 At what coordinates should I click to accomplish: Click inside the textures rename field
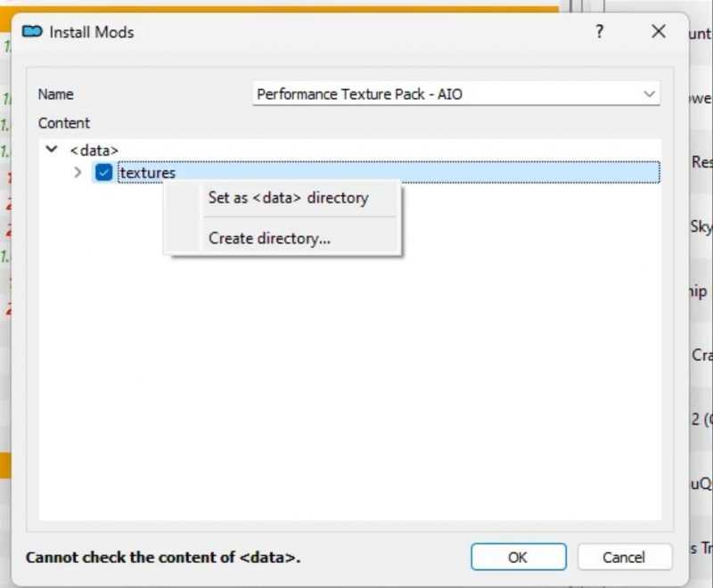178,172
